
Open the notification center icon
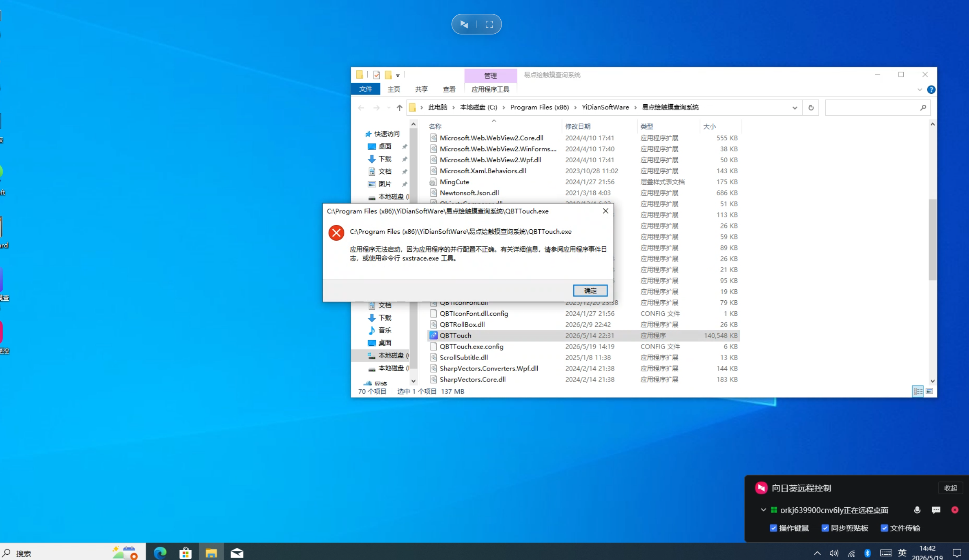click(x=957, y=553)
